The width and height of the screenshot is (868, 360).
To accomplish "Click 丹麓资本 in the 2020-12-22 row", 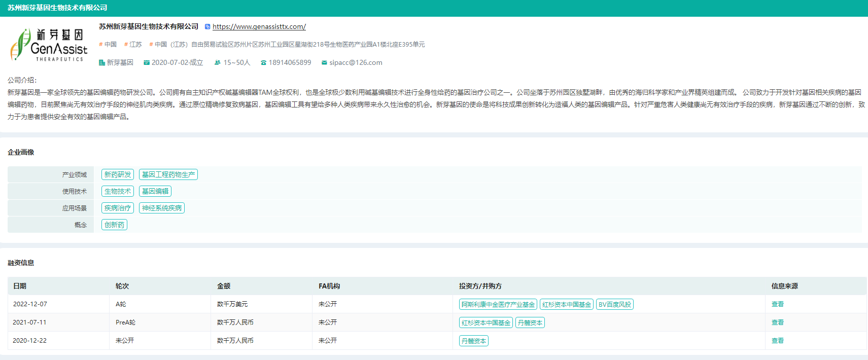I will coord(473,341).
